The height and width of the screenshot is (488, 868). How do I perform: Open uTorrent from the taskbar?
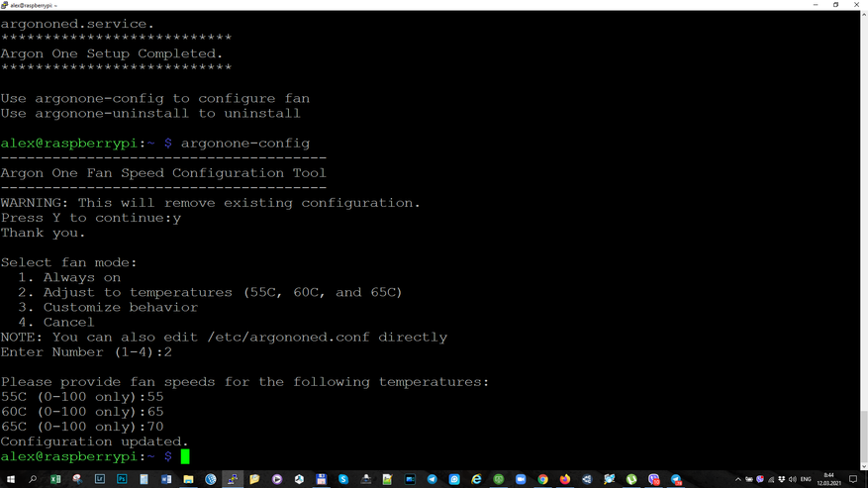[x=631, y=479]
